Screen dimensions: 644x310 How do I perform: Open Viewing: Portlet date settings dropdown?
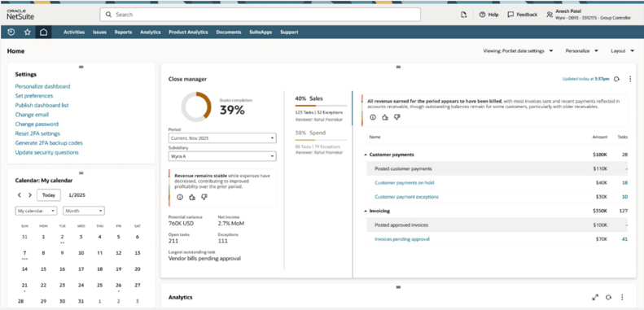pos(518,51)
